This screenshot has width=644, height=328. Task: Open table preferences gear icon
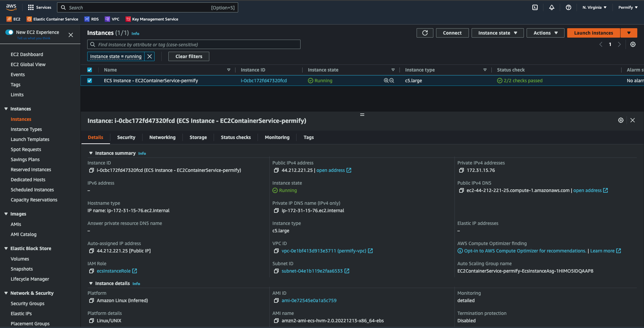click(x=633, y=44)
